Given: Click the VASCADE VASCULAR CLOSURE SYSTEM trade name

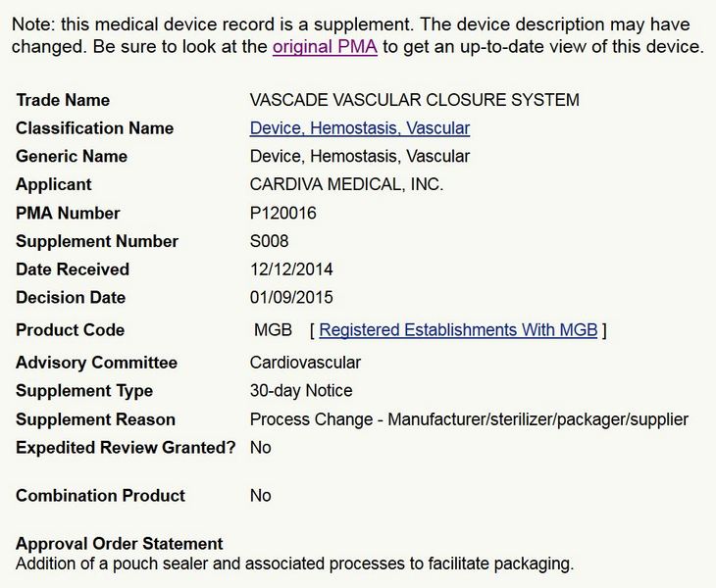Looking at the screenshot, I should click(414, 100).
